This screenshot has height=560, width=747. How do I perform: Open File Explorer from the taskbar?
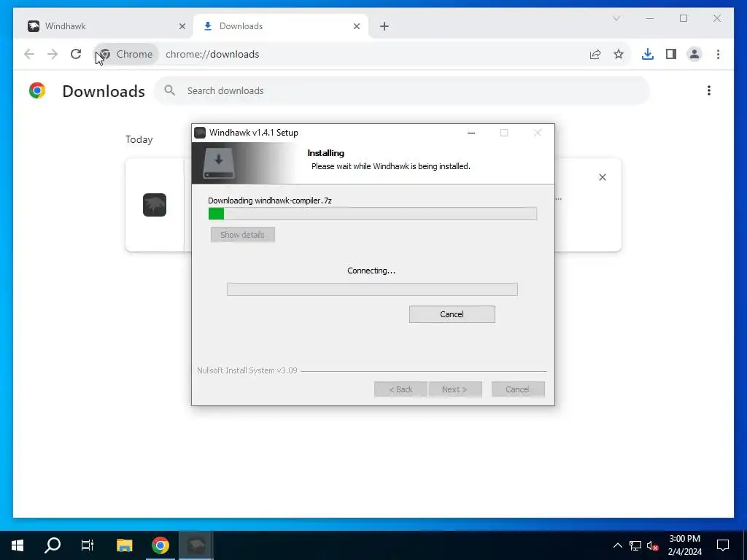coord(124,545)
